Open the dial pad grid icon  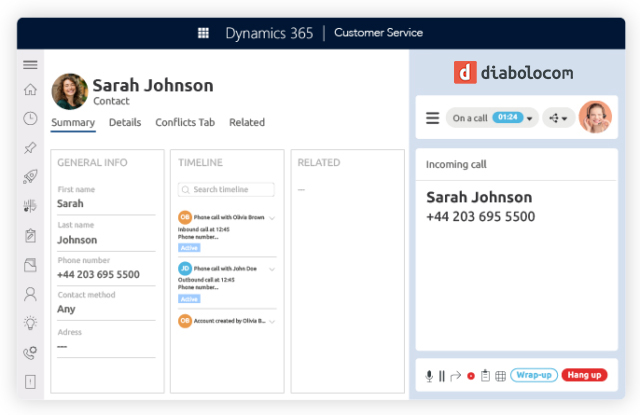(x=500, y=376)
